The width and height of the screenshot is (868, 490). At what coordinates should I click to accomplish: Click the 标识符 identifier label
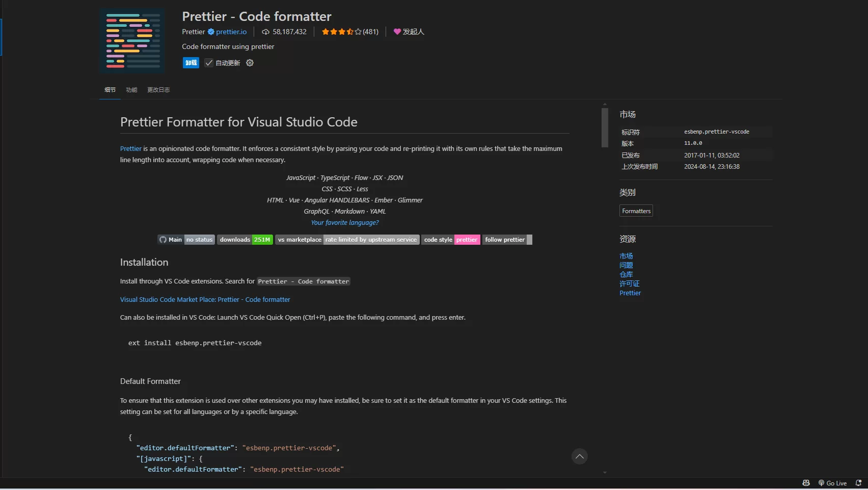[x=631, y=132]
